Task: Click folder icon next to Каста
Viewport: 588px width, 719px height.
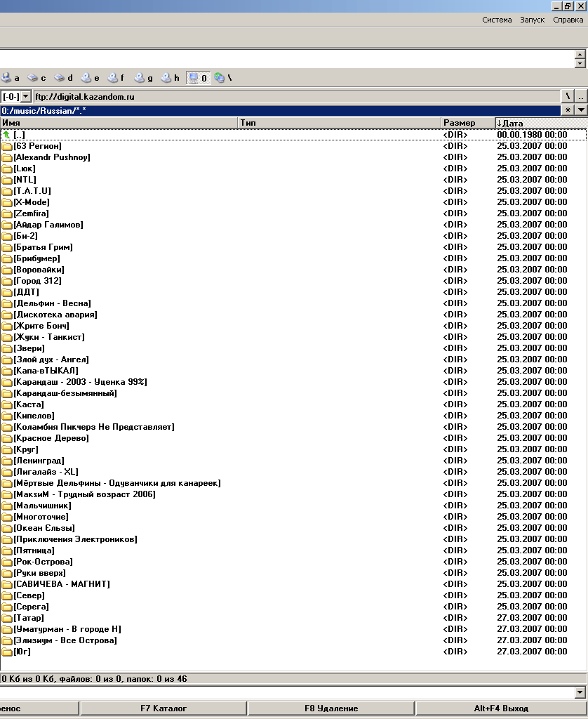Action: click(7, 404)
